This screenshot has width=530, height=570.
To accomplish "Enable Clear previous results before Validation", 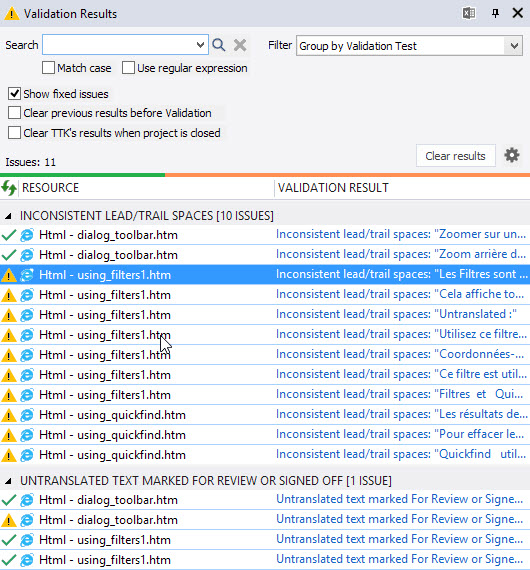I will [x=14, y=113].
